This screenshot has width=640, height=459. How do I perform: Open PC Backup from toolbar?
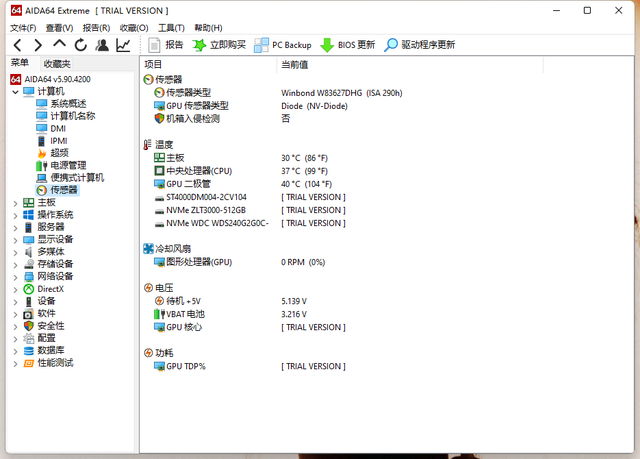pos(282,45)
